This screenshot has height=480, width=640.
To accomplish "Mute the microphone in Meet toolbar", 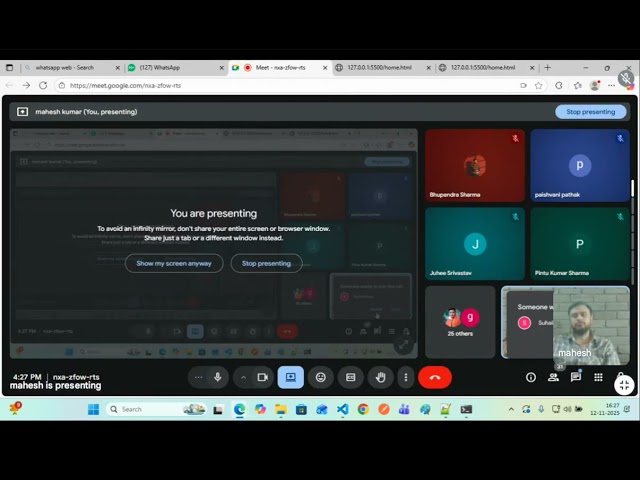I will 218,377.
